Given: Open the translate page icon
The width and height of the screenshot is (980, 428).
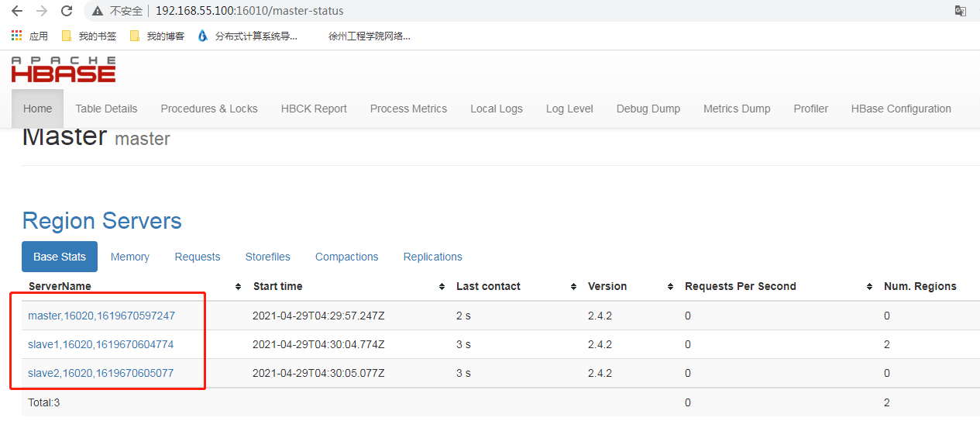Looking at the screenshot, I should pos(961,11).
